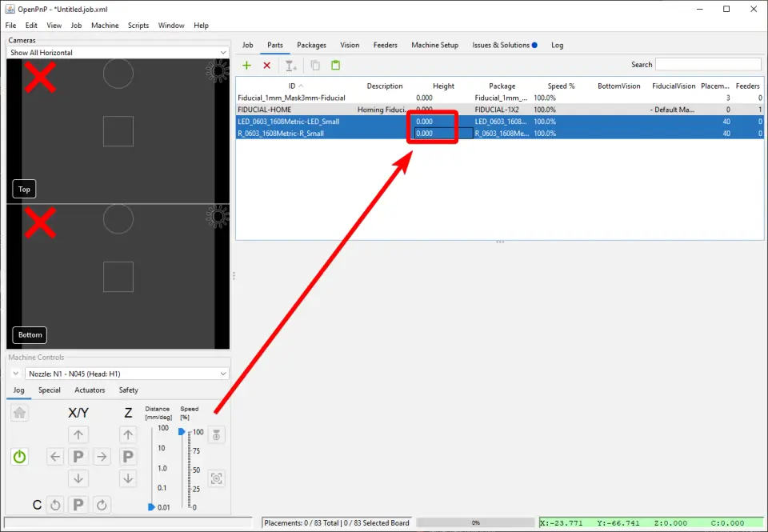This screenshot has height=532, width=768.
Task: Click the red delete part icon
Action: (x=267, y=66)
